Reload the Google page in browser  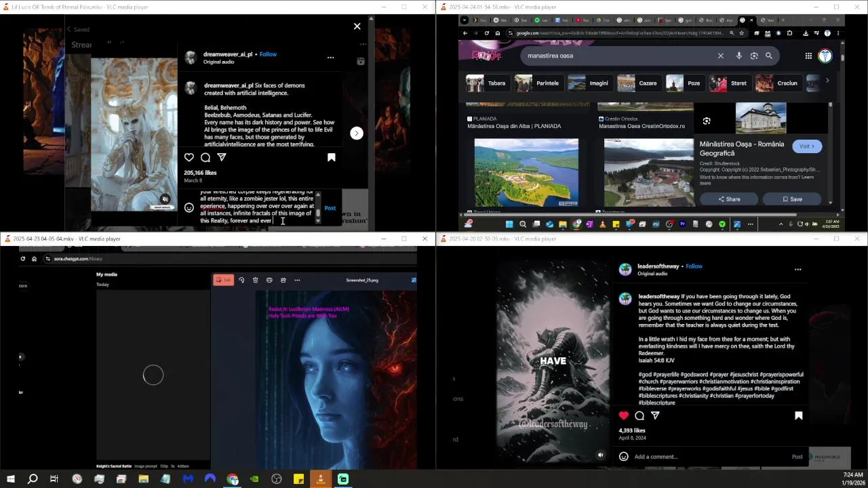(x=486, y=33)
